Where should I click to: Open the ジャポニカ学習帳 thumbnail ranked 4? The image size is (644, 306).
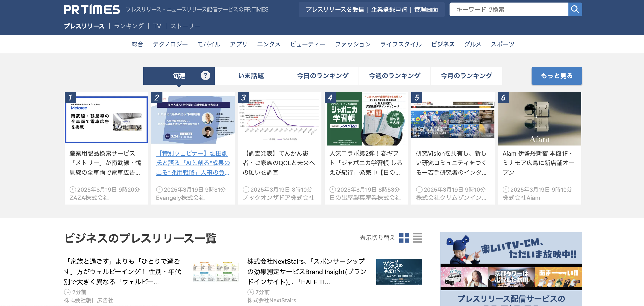click(366, 119)
